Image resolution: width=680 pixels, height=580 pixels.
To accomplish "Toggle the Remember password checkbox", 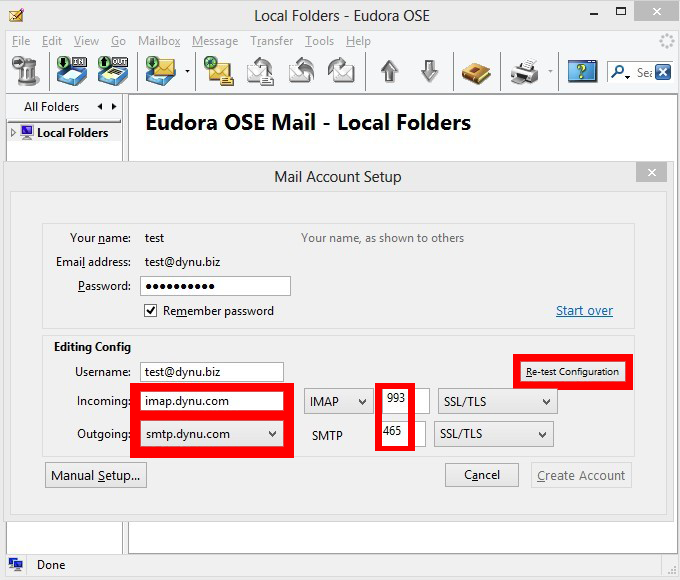I will (x=150, y=311).
